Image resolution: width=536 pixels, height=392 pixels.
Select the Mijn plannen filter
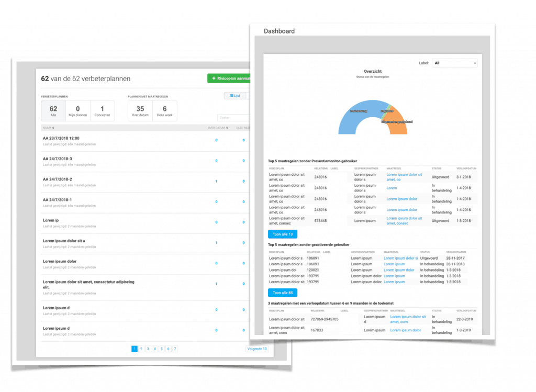click(x=78, y=111)
